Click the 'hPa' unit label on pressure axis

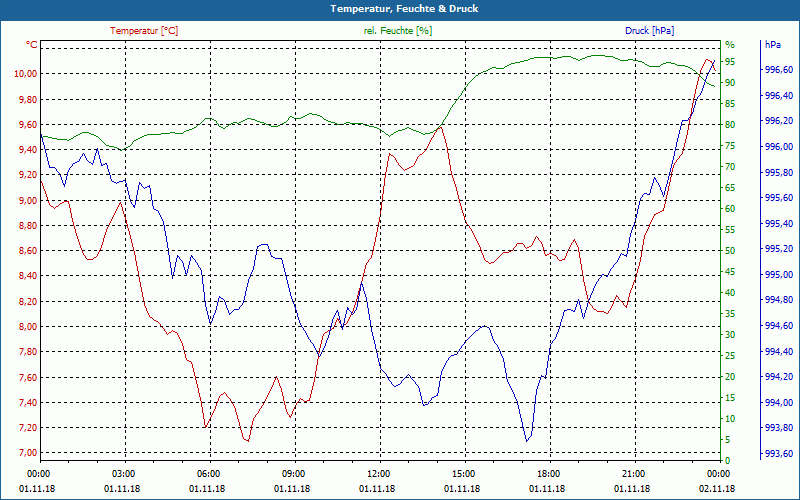772,45
